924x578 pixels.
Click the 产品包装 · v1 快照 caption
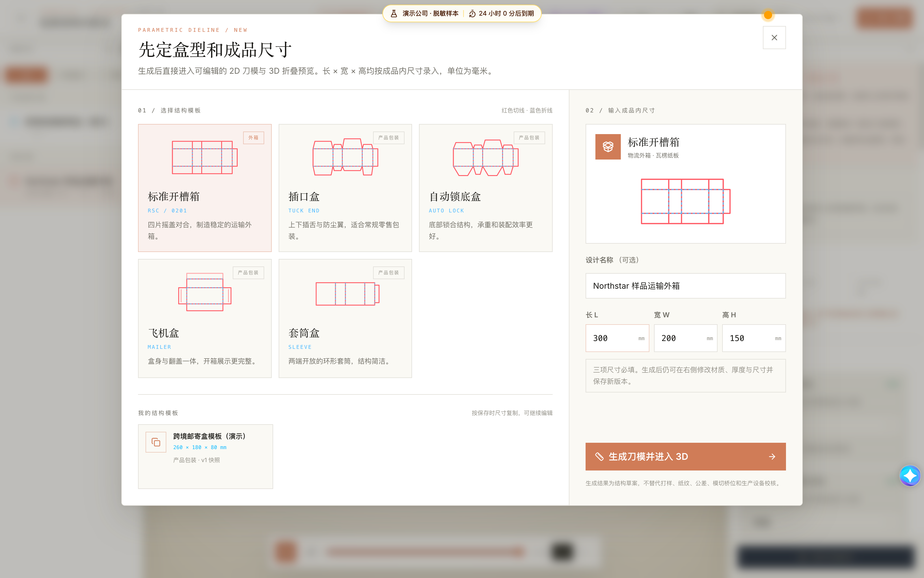tap(196, 460)
